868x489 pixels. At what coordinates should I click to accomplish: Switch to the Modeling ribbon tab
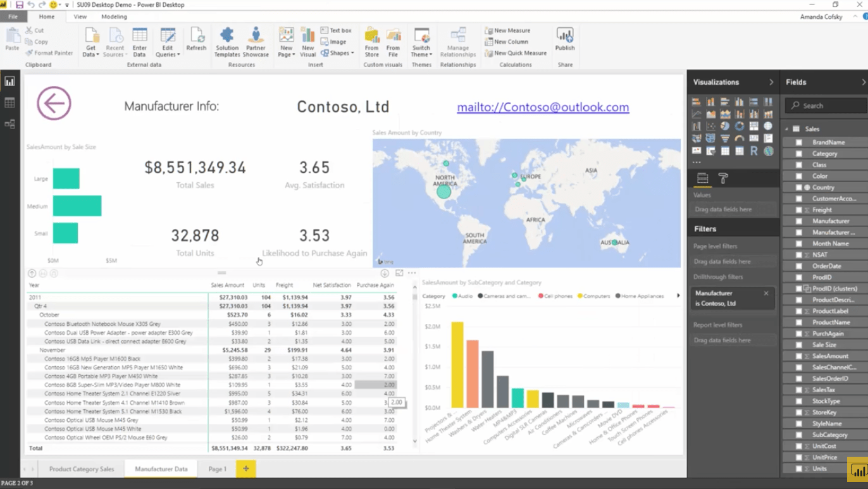point(114,16)
